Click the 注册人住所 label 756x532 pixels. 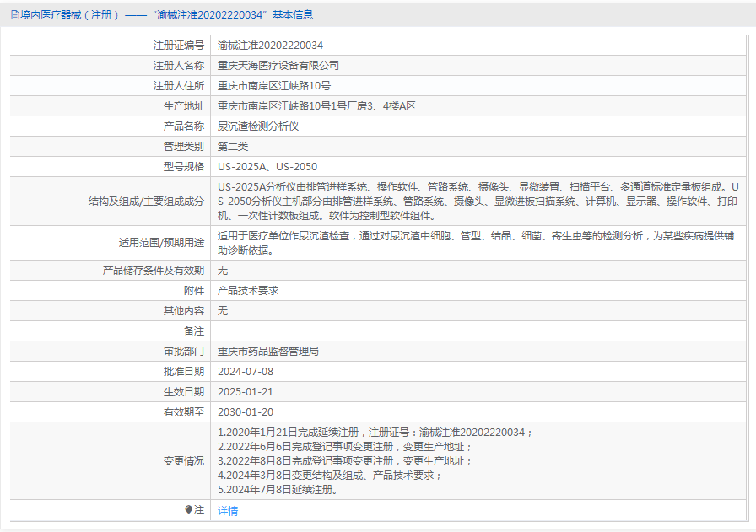(x=178, y=86)
